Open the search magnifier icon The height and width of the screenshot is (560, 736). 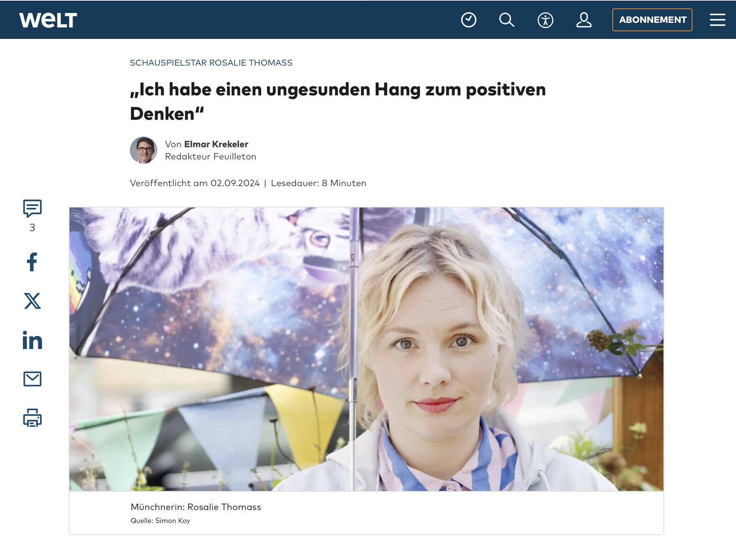pos(507,20)
